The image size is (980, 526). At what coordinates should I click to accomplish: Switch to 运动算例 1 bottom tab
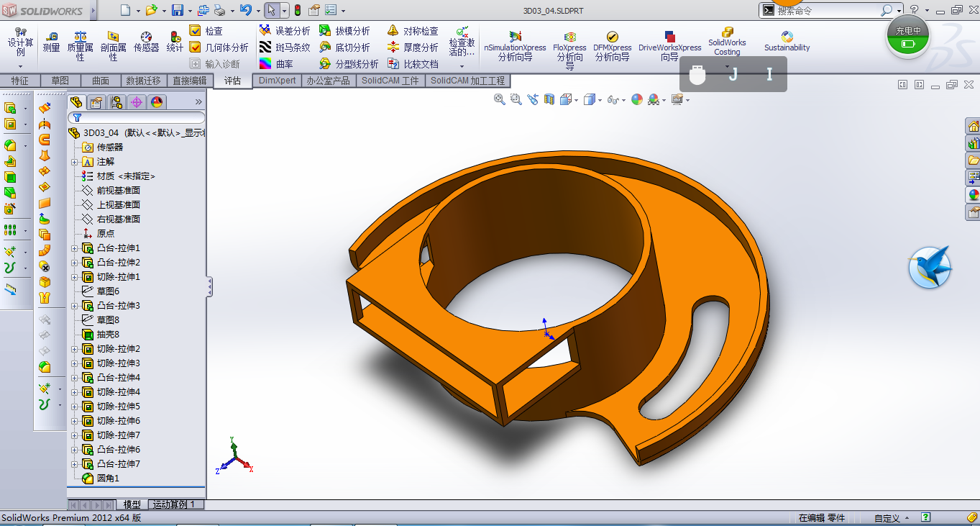[x=175, y=504]
